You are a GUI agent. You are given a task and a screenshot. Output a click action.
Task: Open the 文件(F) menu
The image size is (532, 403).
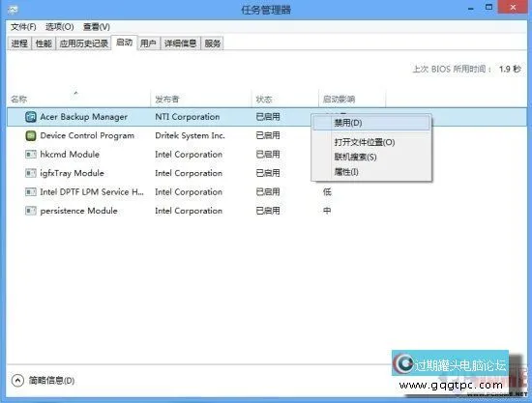coord(23,27)
